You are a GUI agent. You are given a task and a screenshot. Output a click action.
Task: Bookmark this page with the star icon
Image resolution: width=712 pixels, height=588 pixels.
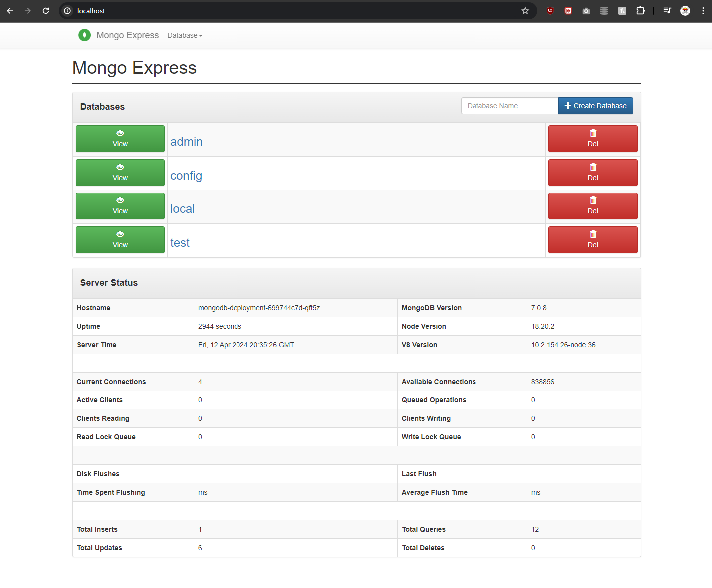click(x=525, y=11)
